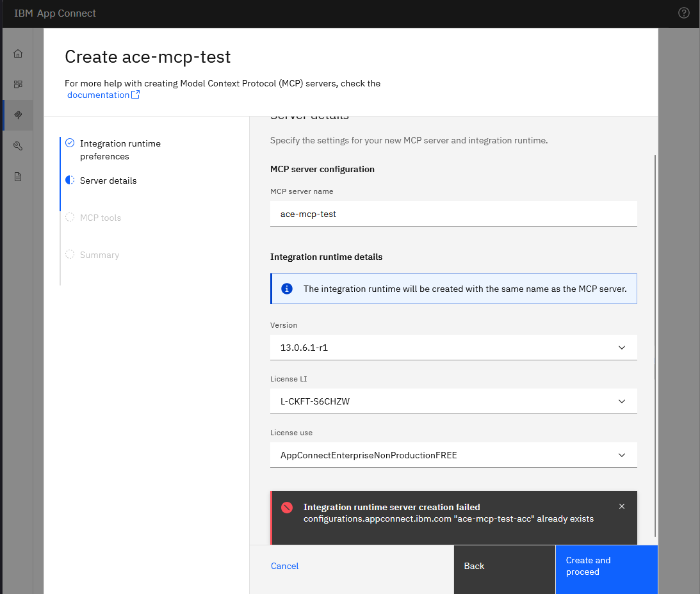The width and height of the screenshot is (700, 594).
Task: Open the help question mark icon
Action: coord(683,13)
